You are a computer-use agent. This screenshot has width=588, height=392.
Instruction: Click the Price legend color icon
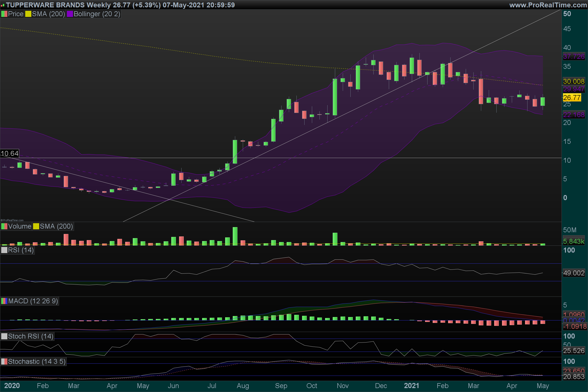[x=4, y=14]
